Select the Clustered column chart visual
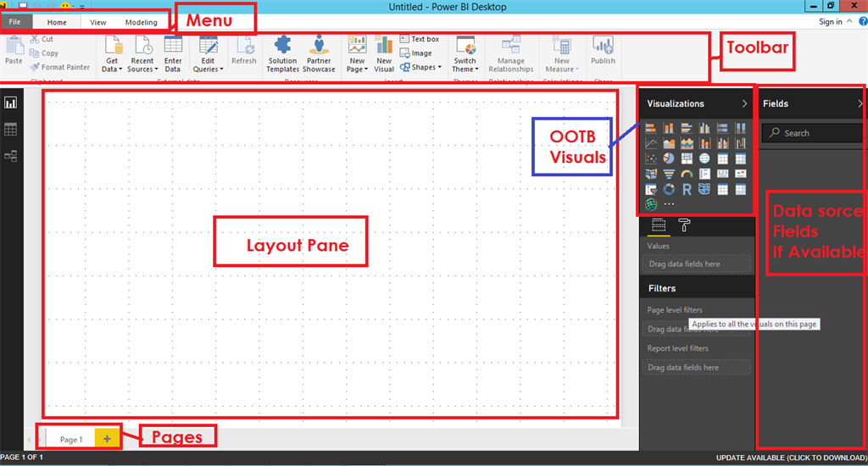This screenshot has height=466, width=868. tap(704, 129)
